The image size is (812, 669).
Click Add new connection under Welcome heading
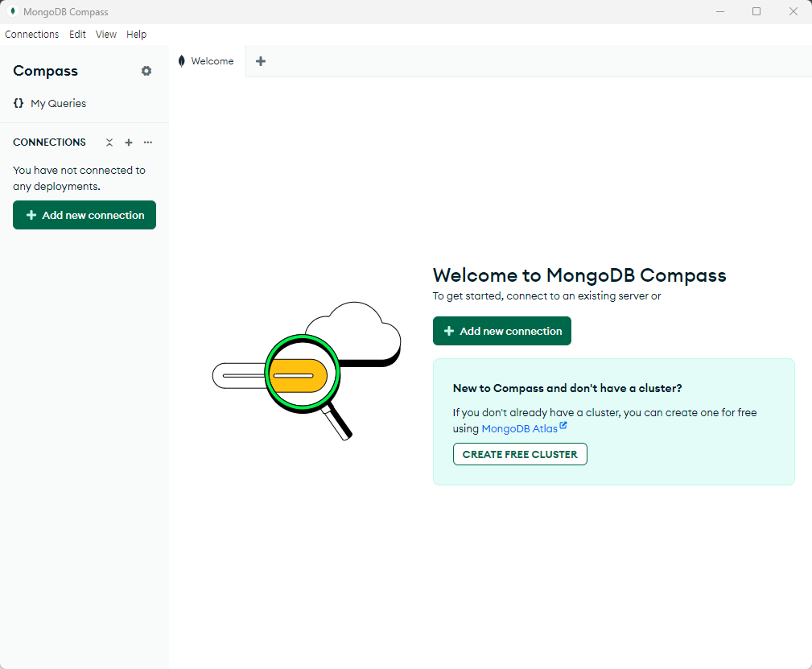(502, 331)
